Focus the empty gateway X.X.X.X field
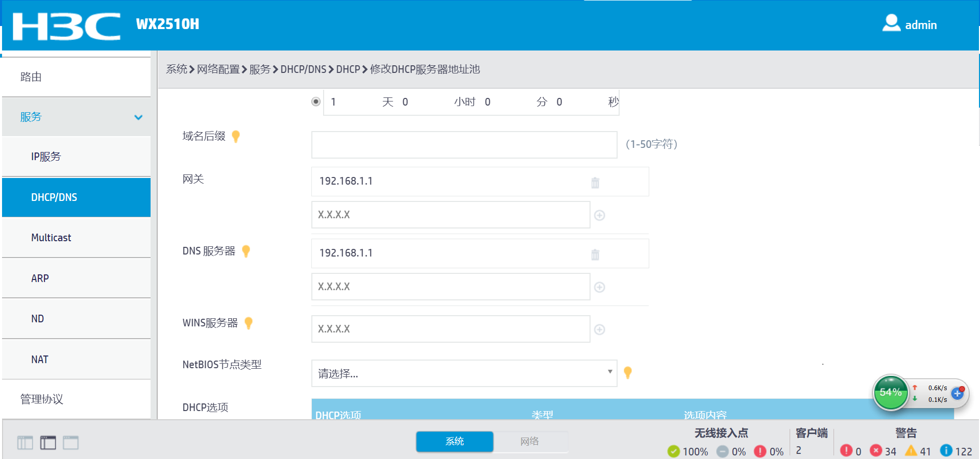Image resolution: width=980 pixels, height=459 pixels. click(x=451, y=215)
